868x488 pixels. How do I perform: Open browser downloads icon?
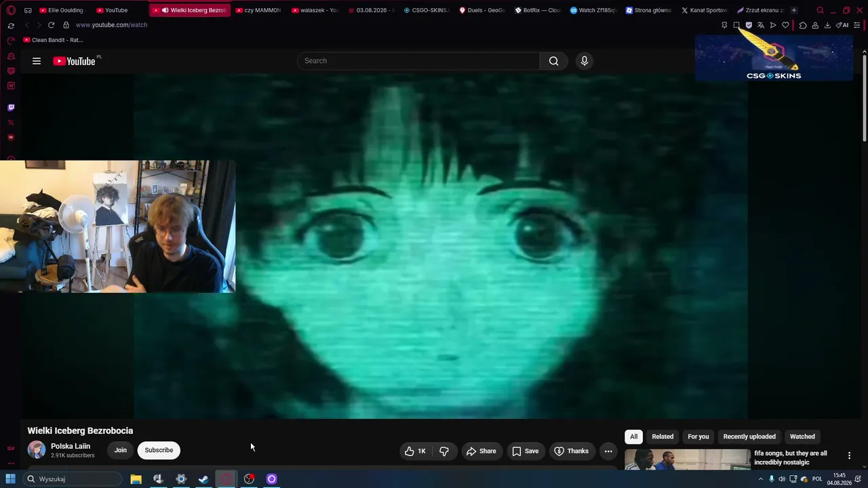tap(827, 25)
